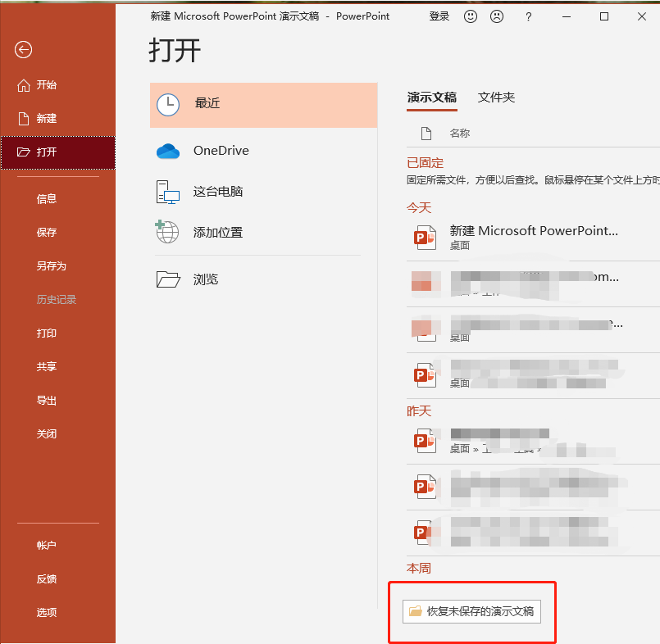The width and height of the screenshot is (660, 644).
Task: Open PowerPoint help with the ? icon
Action: click(x=528, y=16)
